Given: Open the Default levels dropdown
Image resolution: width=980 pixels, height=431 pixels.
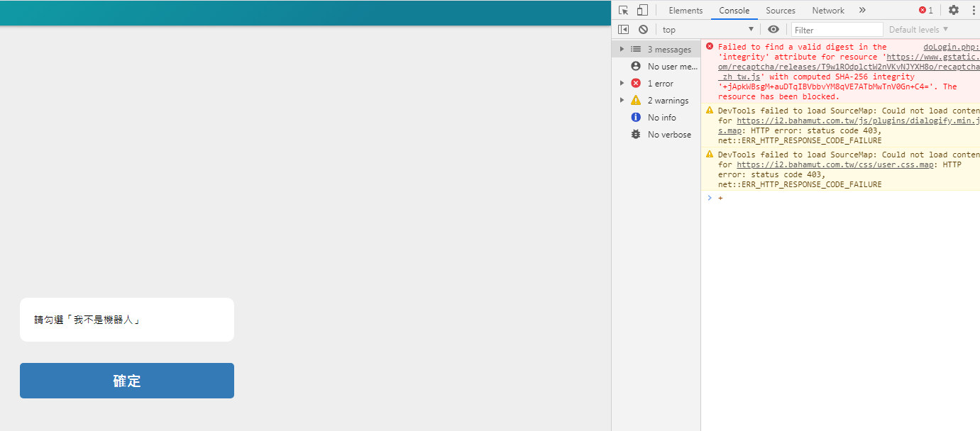Looking at the screenshot, I should pyautogui.click(x=918, y=29).
